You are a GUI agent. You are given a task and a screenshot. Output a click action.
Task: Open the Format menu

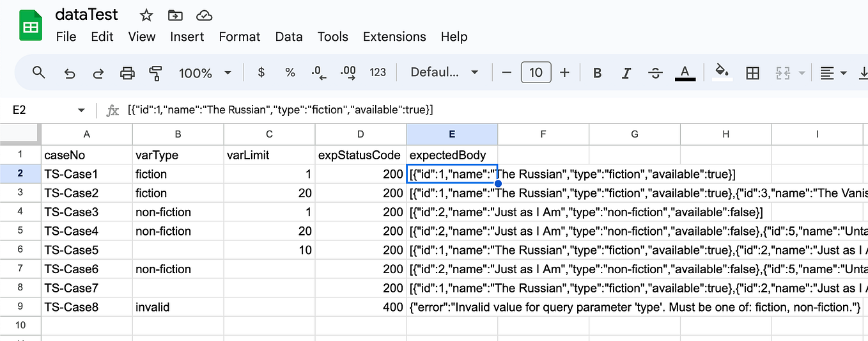(240, 36)
